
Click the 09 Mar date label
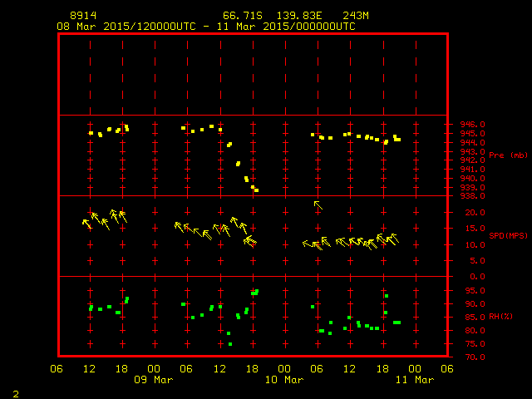pos(154,380)
